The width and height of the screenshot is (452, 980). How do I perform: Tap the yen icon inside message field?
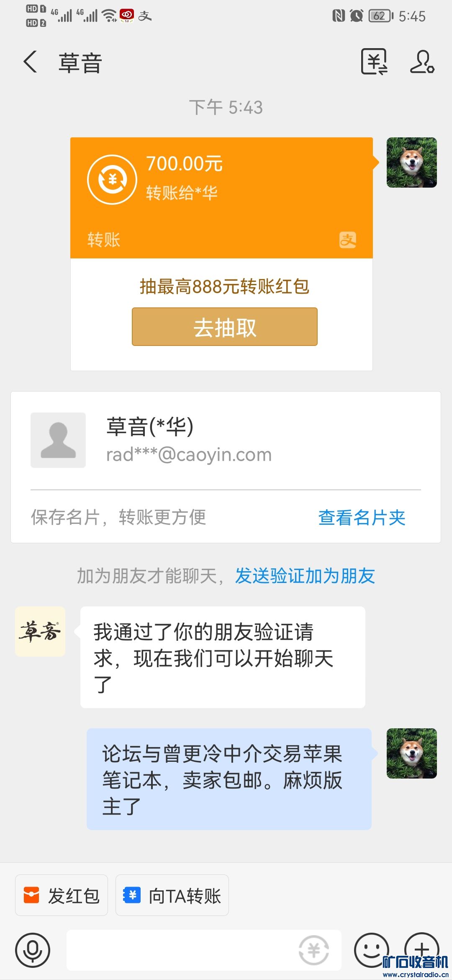click(314, 950)
